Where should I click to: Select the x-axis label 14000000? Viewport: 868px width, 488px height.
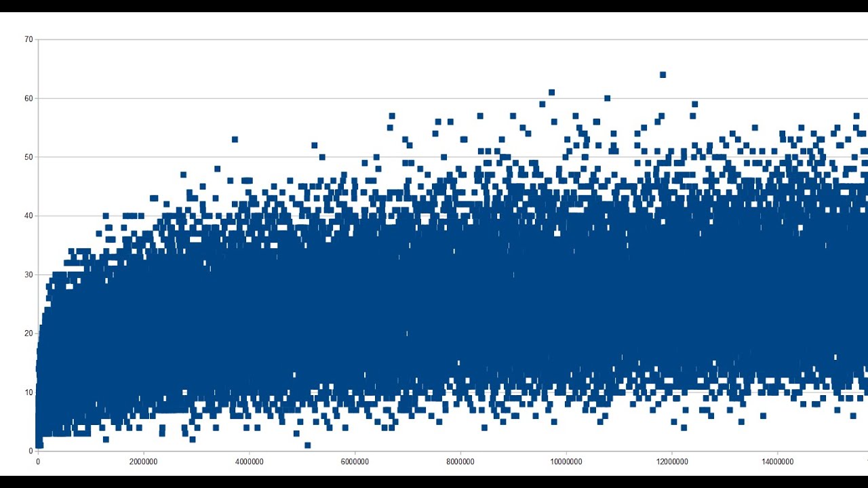click(x=777, y=462)
